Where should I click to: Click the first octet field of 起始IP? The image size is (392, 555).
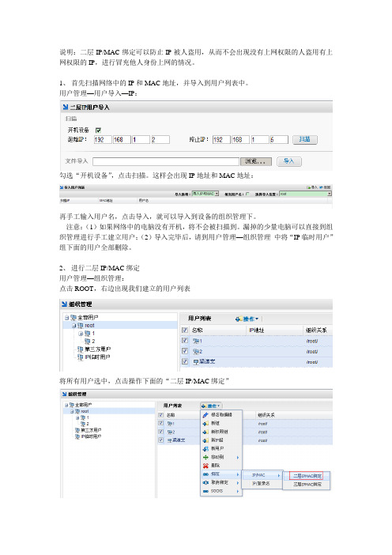click(x=103, y=139)
